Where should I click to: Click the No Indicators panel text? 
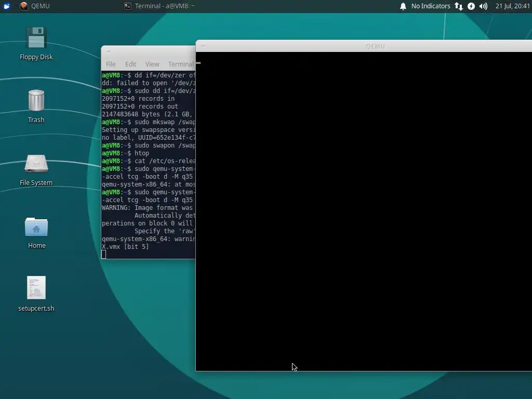coord(431,6)
